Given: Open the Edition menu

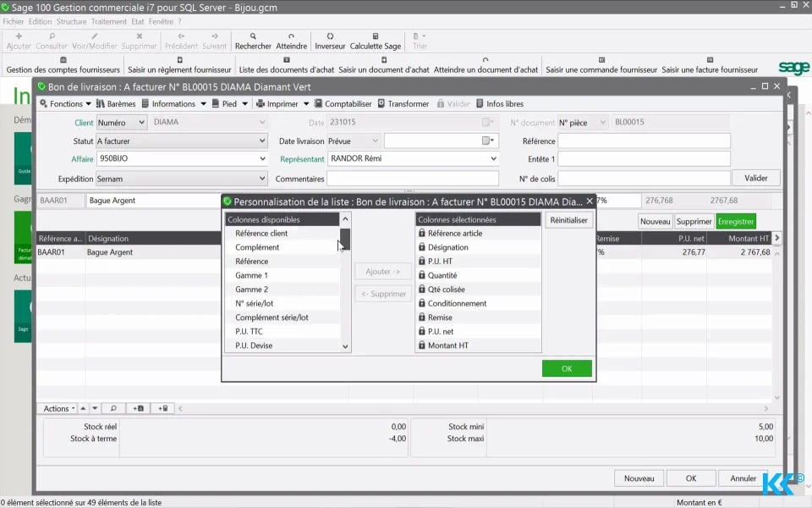Looking at the screenshot, I should tap(40, 22).
